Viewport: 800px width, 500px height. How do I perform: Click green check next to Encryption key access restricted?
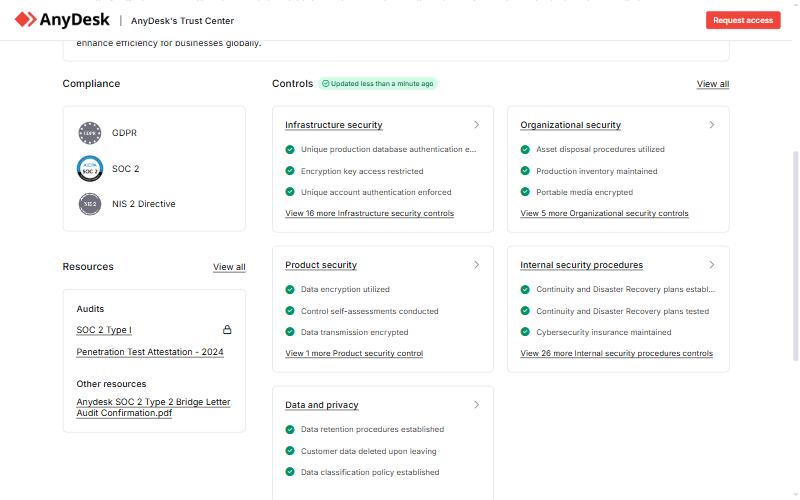click(290, 170)
